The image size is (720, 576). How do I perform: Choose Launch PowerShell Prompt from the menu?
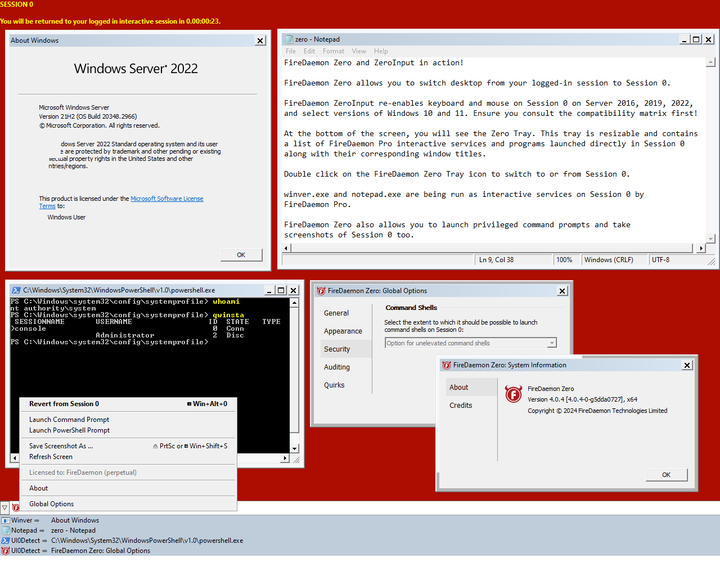pyautogui.click(x=129, y=430)
